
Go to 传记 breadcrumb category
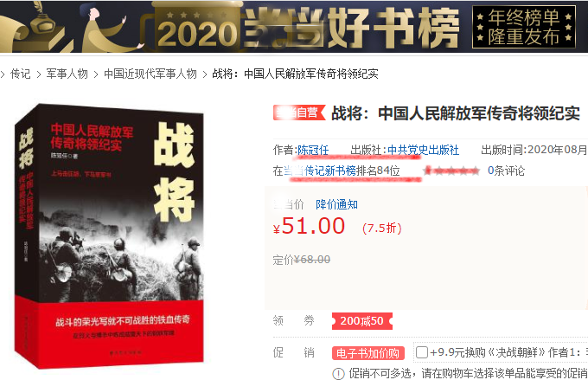(20, 74)
